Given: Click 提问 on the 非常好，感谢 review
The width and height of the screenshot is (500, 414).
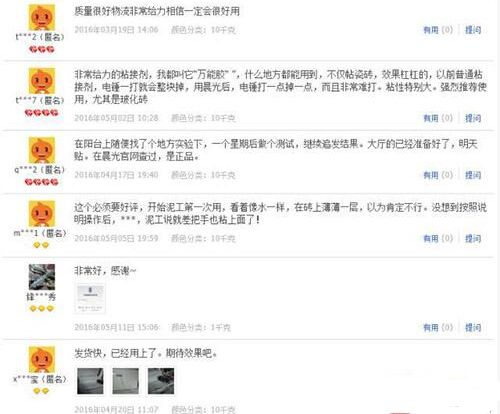Looking at the screenshot, I should pos(473,327).
